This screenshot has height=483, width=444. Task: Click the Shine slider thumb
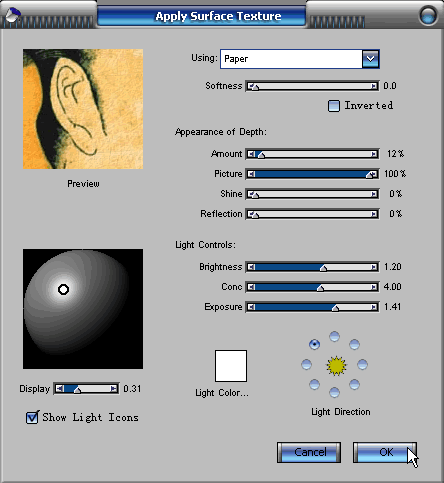pos(255,195)
